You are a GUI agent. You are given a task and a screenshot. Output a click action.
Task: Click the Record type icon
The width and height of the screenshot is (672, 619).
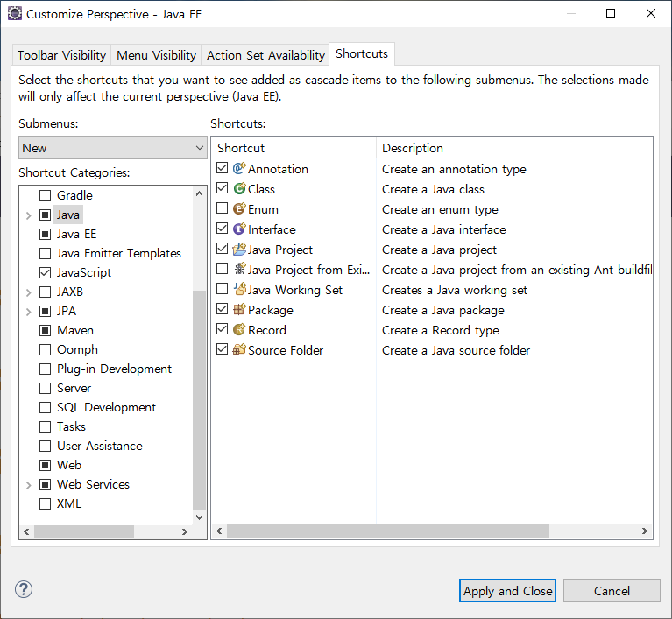239,329
